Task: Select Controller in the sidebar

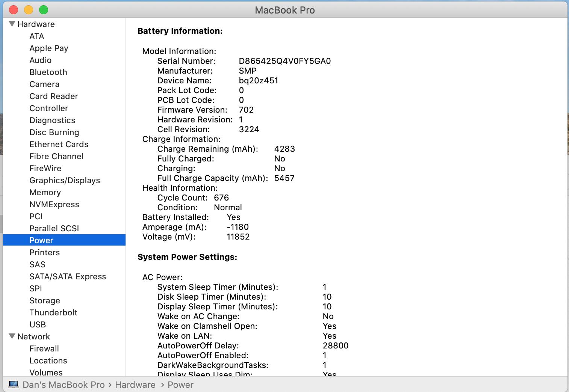Action: [x=49, y=108]
